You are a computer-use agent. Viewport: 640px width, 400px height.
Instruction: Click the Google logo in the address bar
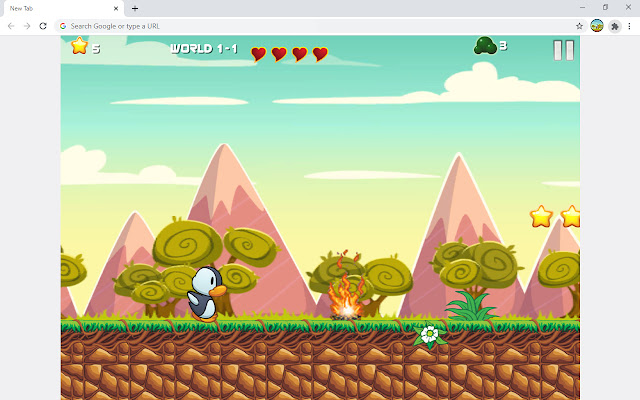pos(63,26)
